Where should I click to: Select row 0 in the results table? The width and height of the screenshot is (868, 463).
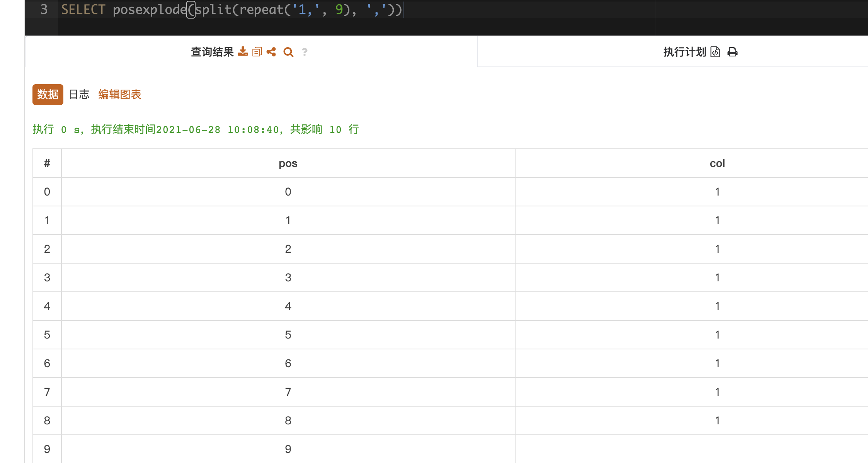click(x=47, y=191)
